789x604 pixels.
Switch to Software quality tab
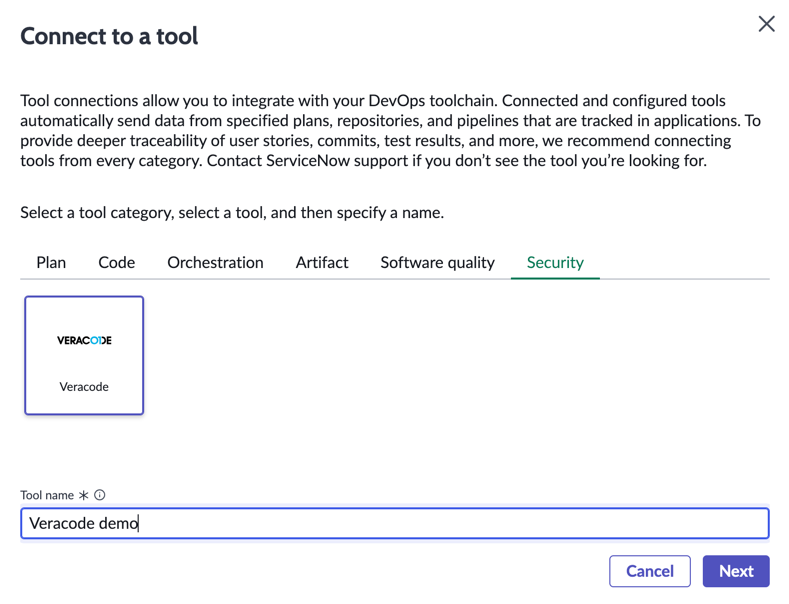[x=437, y=263]
